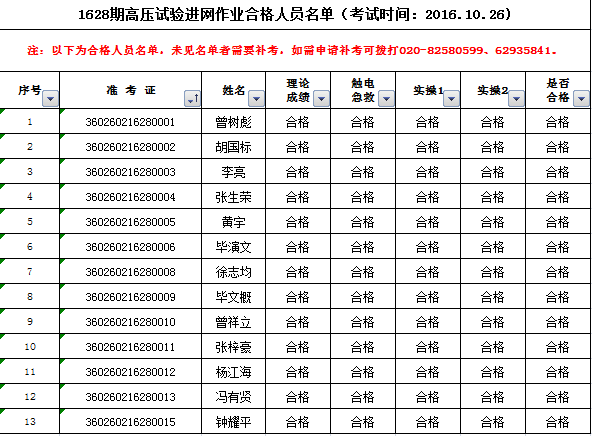592x436 pixels.
Task: Select the sequence number 10 cell
Action: point(30,347)
